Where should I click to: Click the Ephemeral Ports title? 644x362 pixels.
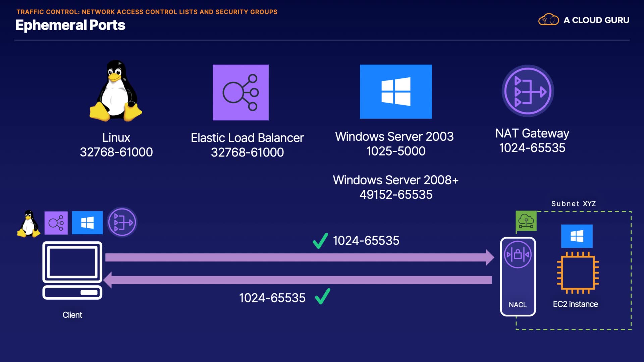click(70, 25)
